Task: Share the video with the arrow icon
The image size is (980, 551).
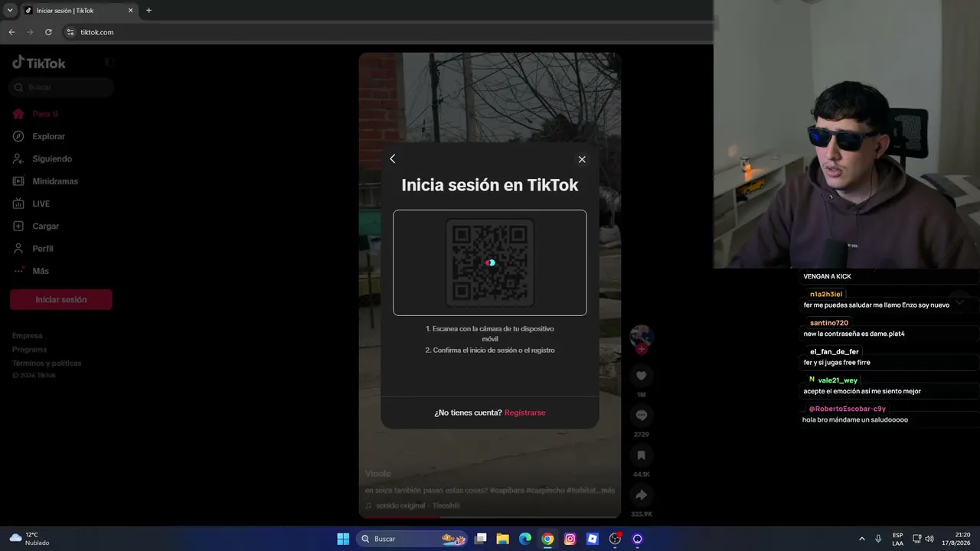Action: pos(642,495)
